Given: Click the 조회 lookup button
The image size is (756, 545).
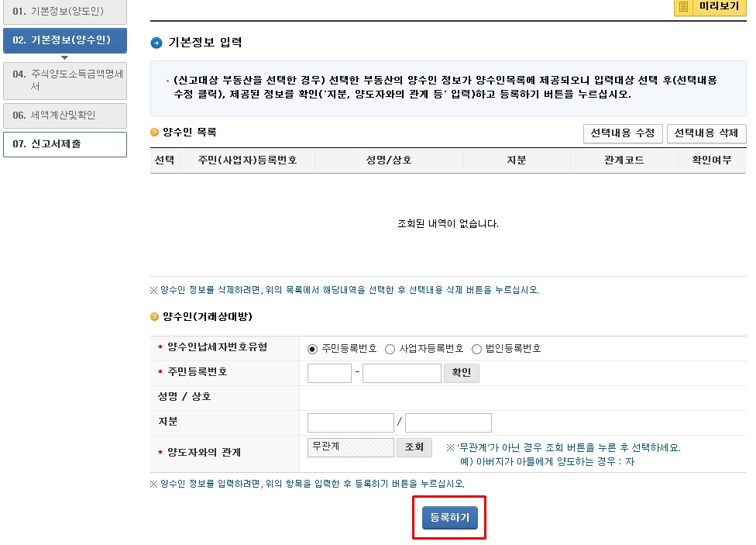Looking at the screenshot, I should [x=414, y=447].
